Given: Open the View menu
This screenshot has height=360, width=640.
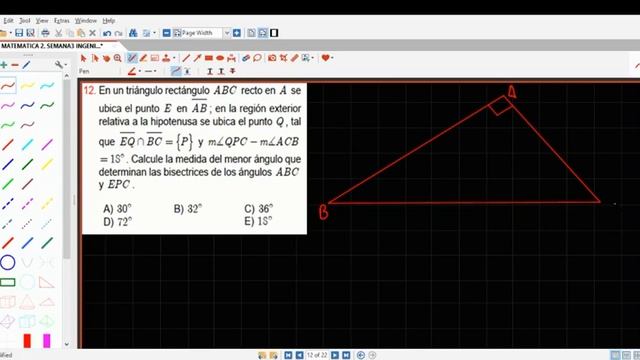Looking at the screenshot, I should pyautogui.click(x=42, y=20).
